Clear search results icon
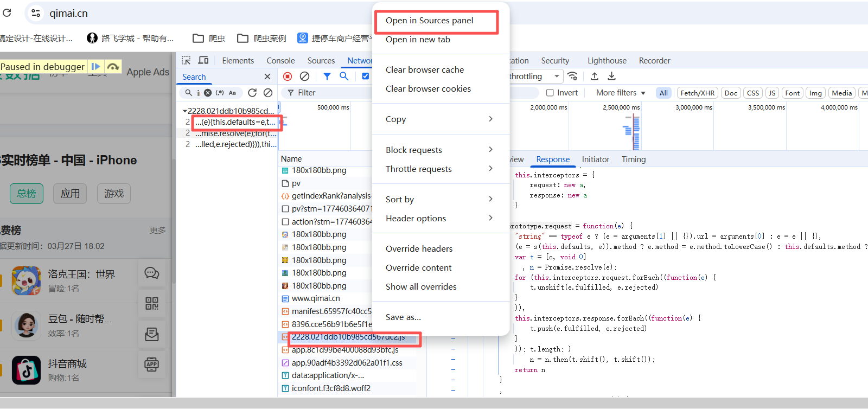This screenshot has width=868, height=409. (x=268, y=93)
